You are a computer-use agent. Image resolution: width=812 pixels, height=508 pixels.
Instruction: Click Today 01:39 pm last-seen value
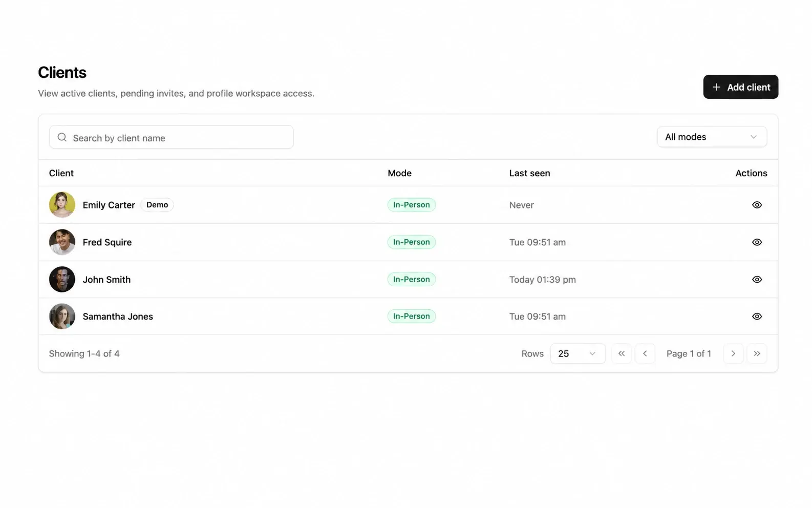point(542,280)
